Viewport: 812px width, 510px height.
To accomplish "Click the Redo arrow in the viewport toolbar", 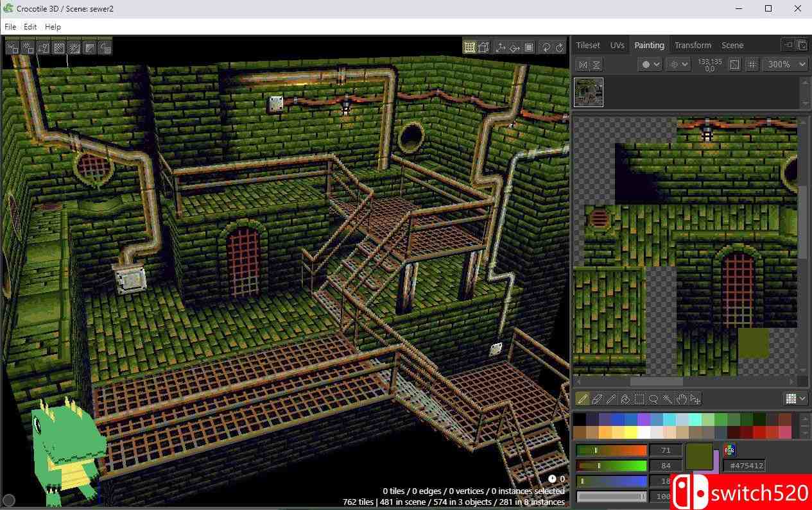I will pos(559,47).
